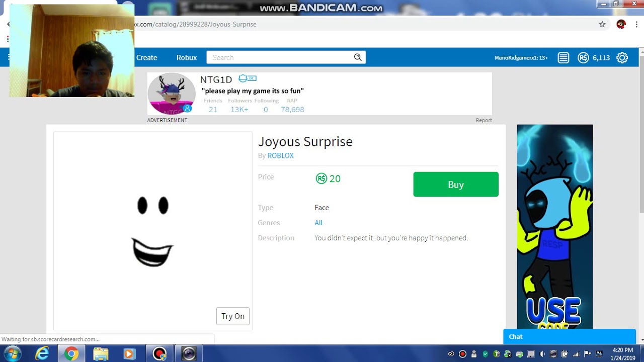Click the NTG1D ad name

click(216, 79)
